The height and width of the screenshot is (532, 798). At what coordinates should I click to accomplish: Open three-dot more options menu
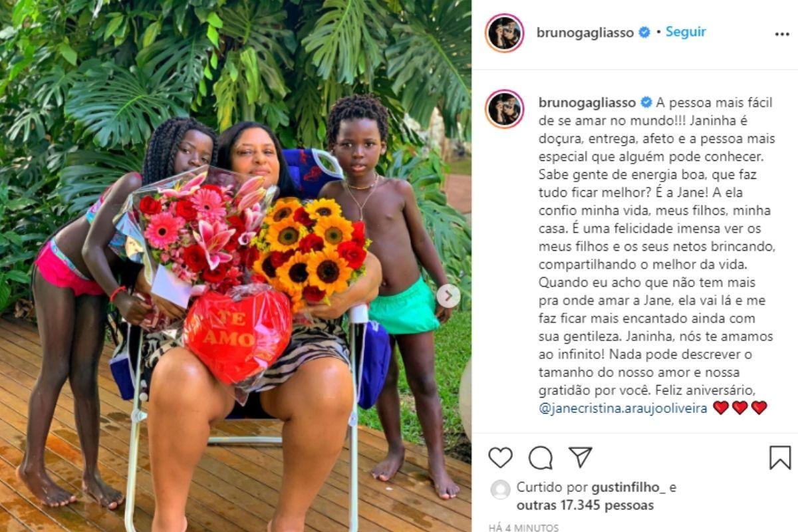782,34
